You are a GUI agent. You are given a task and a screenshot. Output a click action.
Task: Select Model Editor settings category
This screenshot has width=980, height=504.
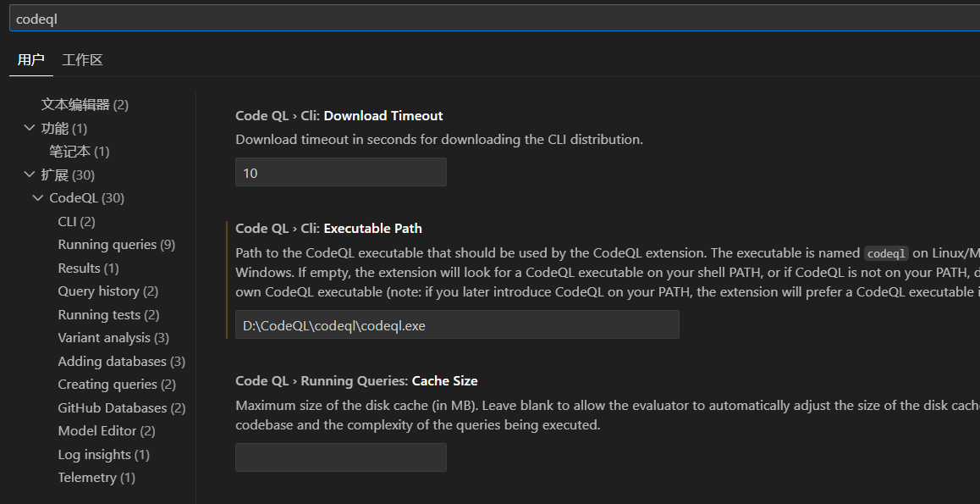107,431
